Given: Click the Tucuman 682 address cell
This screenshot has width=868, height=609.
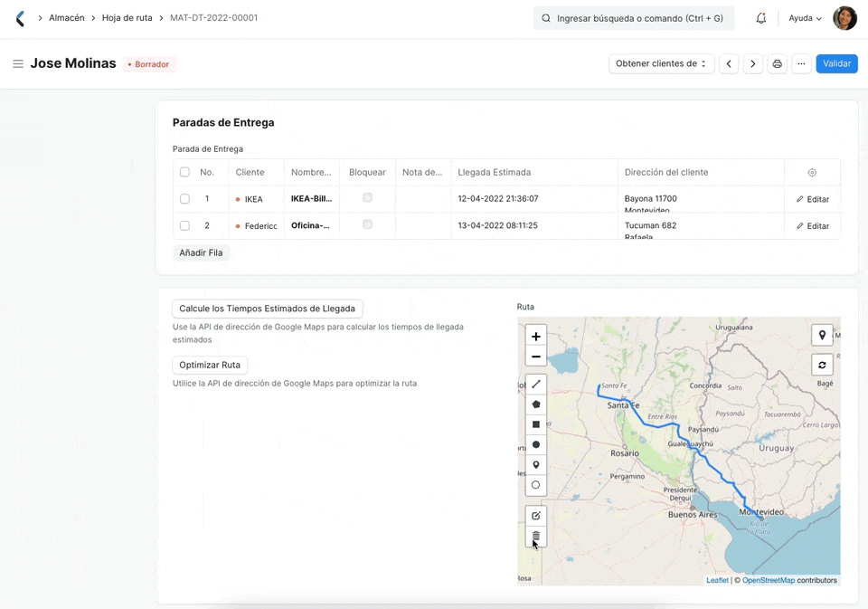Looking at the screenshot, I should 701,226.
